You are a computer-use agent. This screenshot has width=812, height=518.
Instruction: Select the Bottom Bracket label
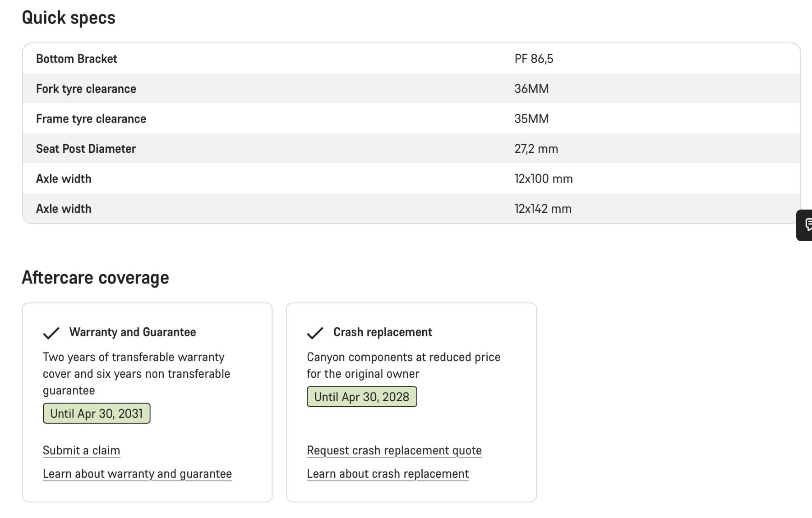coord(77,59)
